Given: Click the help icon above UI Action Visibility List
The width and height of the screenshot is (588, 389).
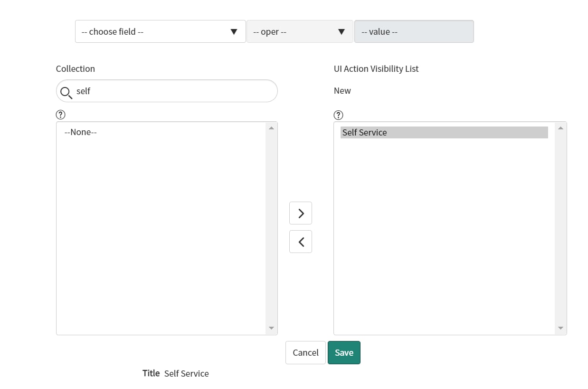Looking at the screenshot, I should [x=338, y=114].
